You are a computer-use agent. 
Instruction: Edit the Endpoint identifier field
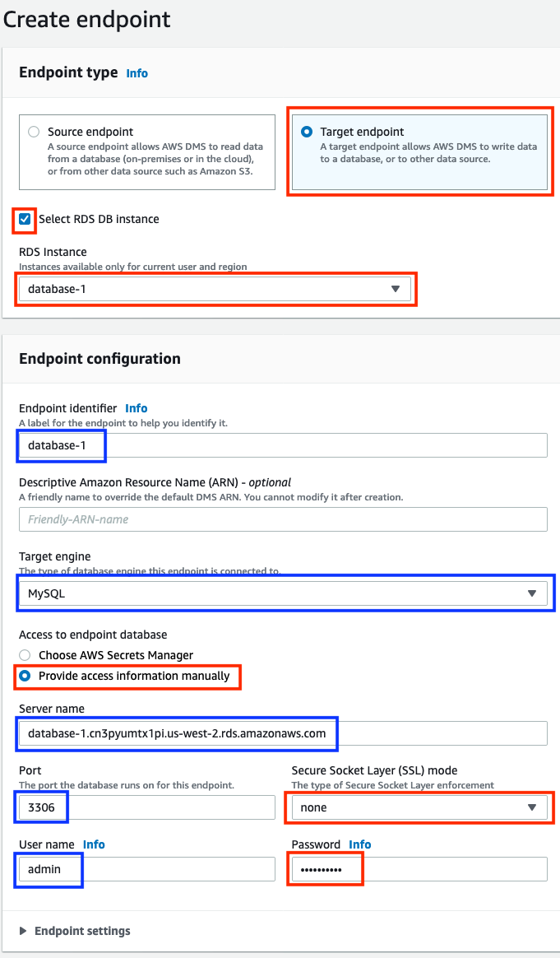[283, 445]
